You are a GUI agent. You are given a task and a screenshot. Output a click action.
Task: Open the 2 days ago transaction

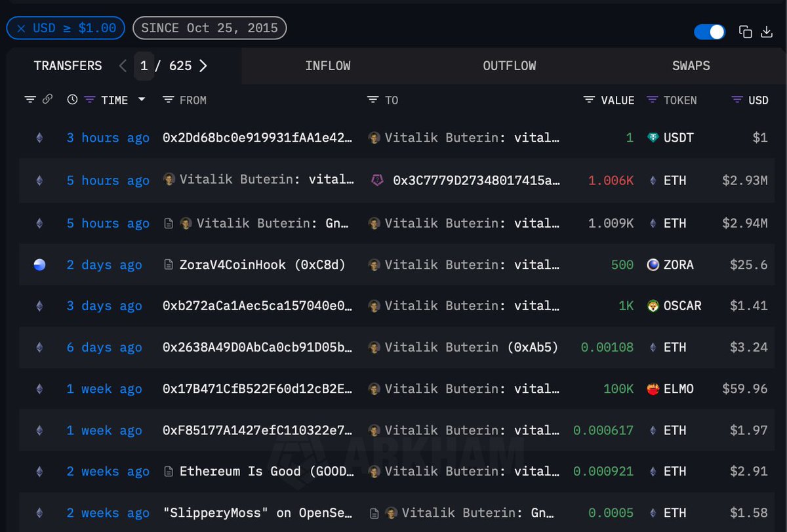(104, 264)
